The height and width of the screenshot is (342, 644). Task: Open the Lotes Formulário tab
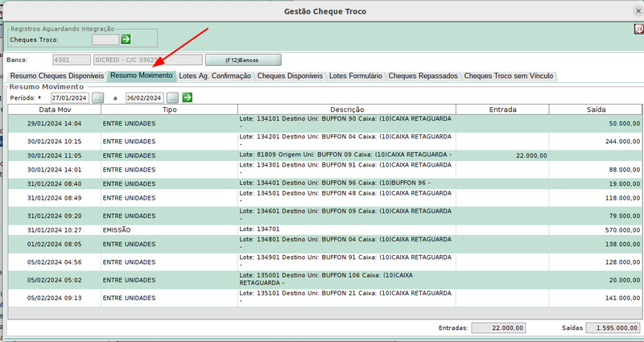[356, 76]
